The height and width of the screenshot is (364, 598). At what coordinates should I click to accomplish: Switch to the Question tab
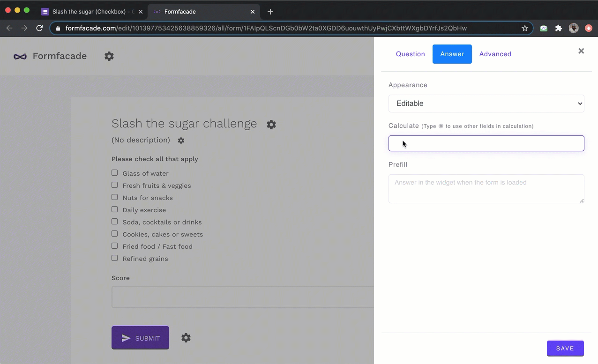coord(410,54)
